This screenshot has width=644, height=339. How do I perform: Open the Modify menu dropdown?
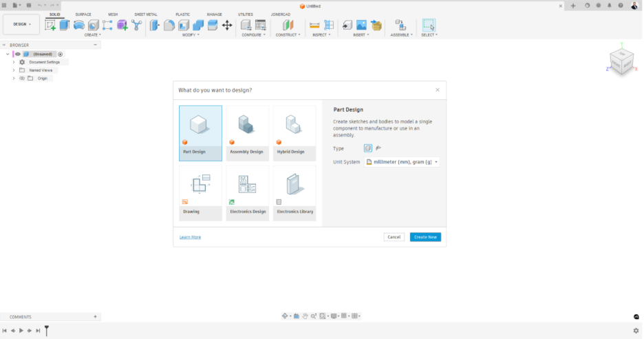(191, 35)
